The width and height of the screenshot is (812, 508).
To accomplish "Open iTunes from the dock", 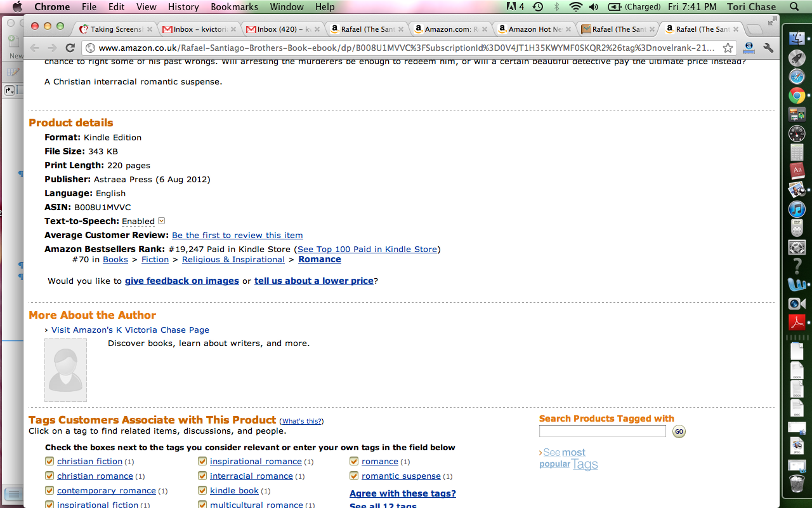I will point(797,209).
